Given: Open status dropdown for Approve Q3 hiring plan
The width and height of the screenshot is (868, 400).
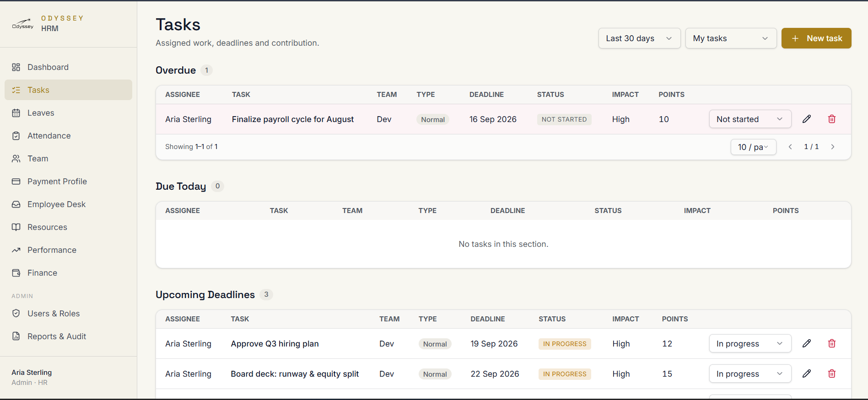Looking at the screenshot, I should [x=750, y=343].
